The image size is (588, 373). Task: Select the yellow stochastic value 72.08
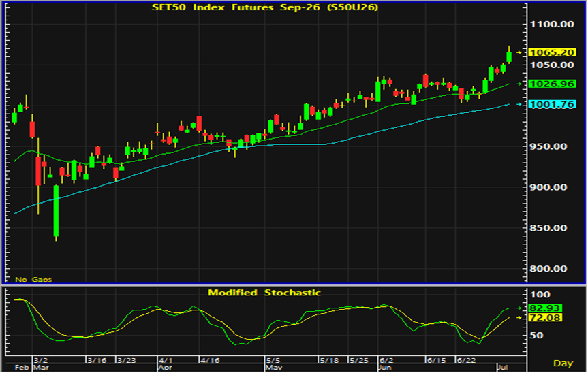[545, 318]
